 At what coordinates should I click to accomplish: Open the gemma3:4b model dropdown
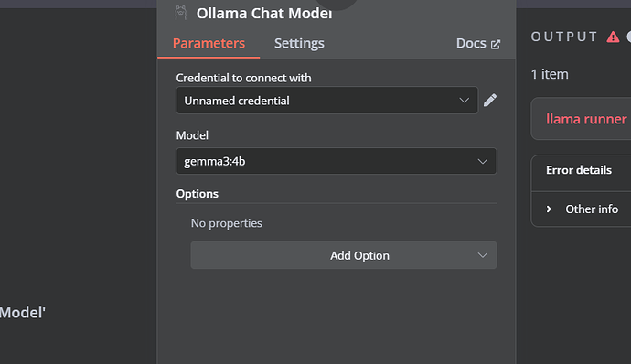(x=336, y=161)
